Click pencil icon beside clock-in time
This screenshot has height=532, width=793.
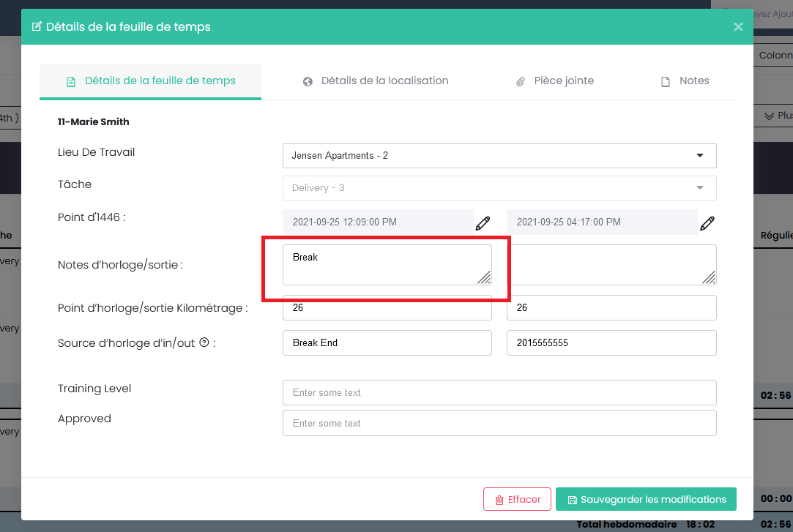point(483,223)
